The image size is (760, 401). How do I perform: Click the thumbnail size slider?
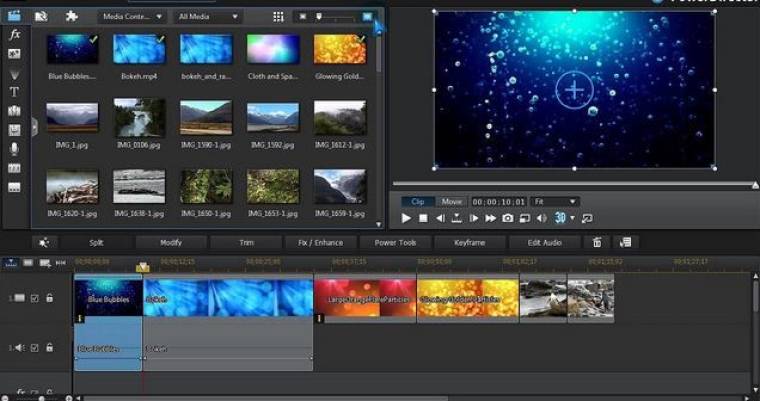pyautogui.click(x=335, y=17)
